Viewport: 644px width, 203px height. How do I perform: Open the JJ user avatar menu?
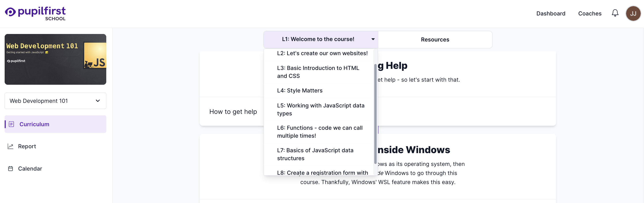(x=633, y=13)
